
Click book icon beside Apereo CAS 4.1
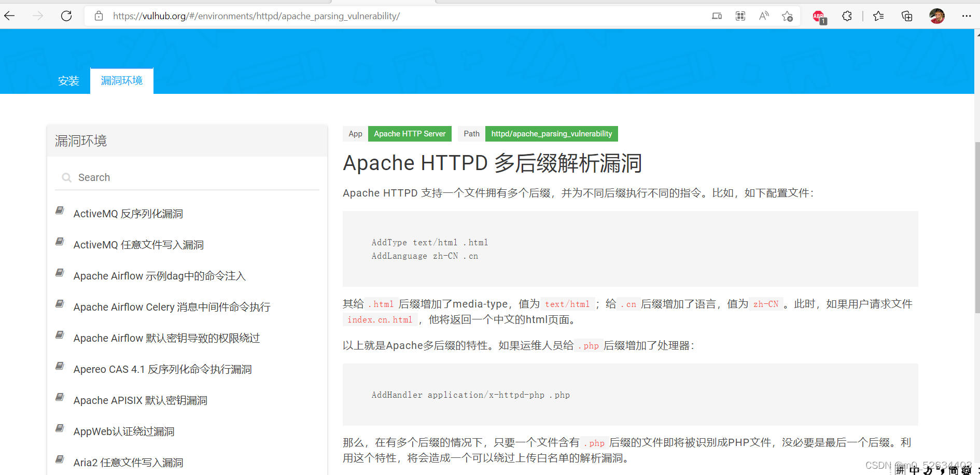coord(60,366)
